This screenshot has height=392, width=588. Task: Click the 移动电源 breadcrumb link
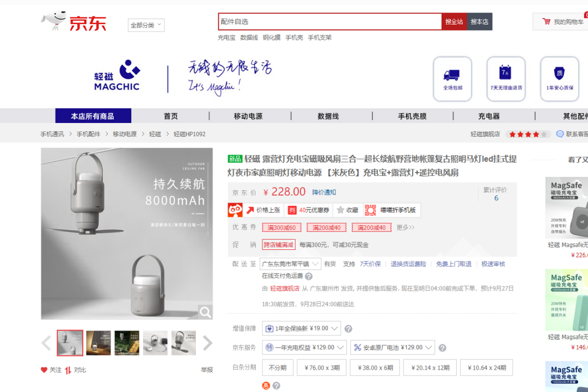click(125, 134)
